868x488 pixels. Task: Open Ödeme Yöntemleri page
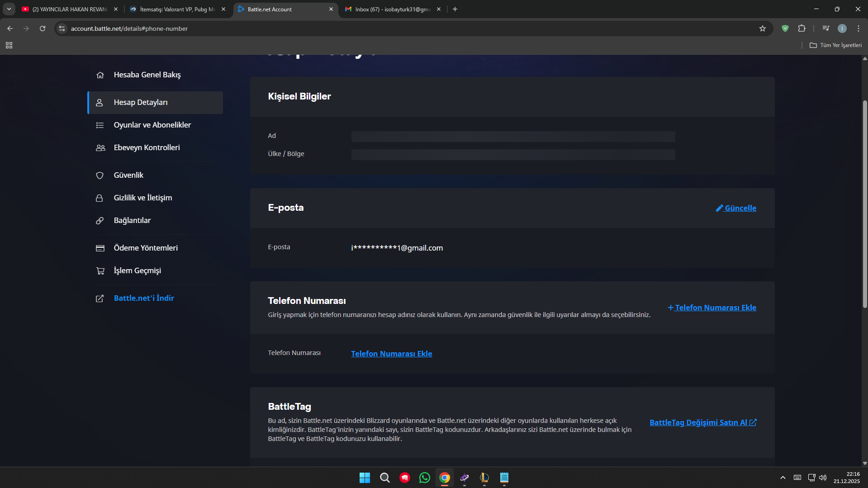pyautogui.click(x=146, y=248)
